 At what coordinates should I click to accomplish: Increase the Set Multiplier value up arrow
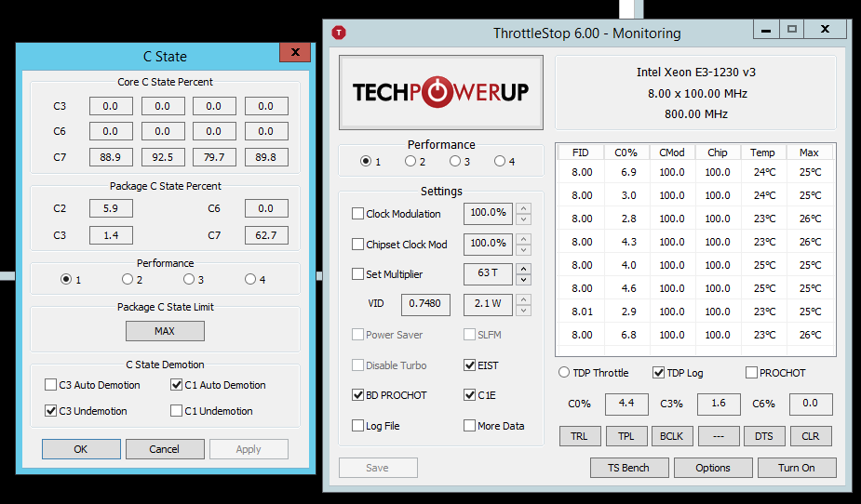(x=524, y=269)
